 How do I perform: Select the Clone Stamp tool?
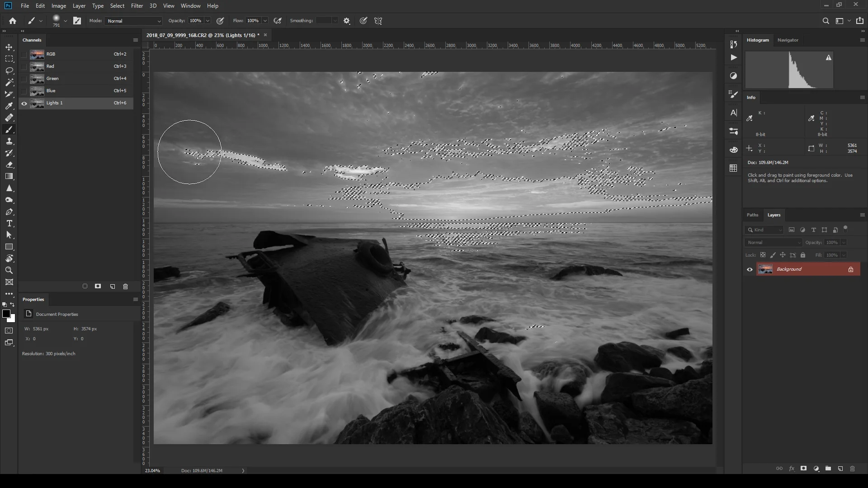[9, 141]
